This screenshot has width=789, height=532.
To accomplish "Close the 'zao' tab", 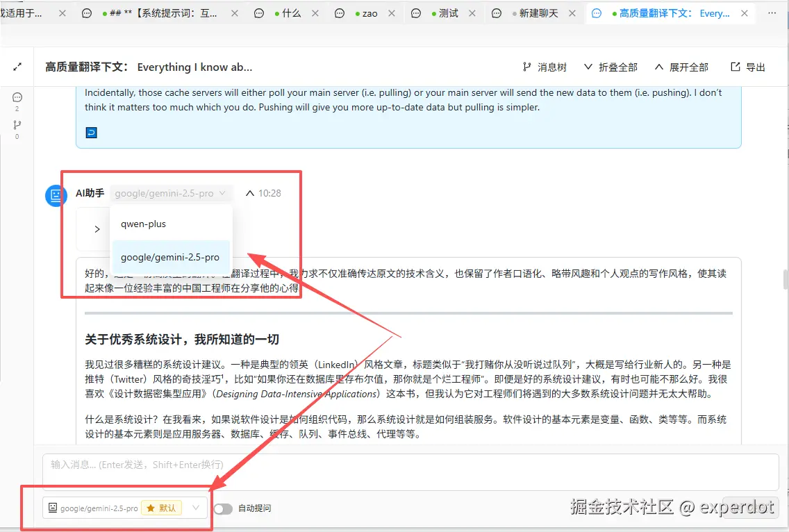I will (x=392, y=13).
